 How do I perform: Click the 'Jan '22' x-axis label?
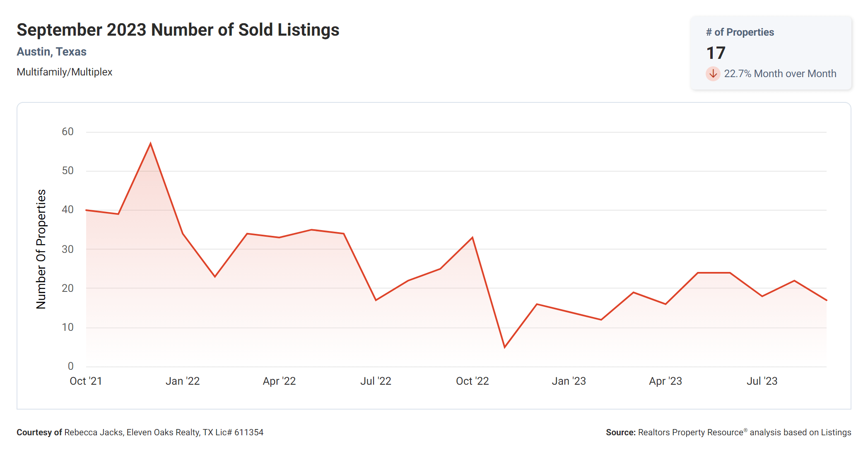[183, 381]
